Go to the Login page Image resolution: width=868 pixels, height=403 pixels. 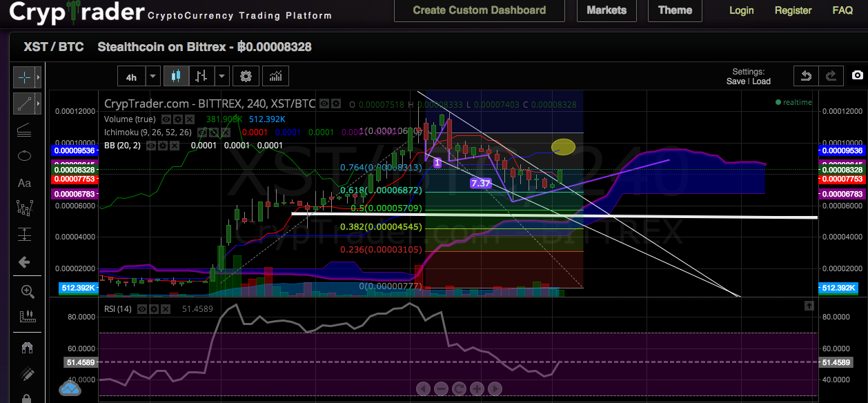click(x=742, y=10)
